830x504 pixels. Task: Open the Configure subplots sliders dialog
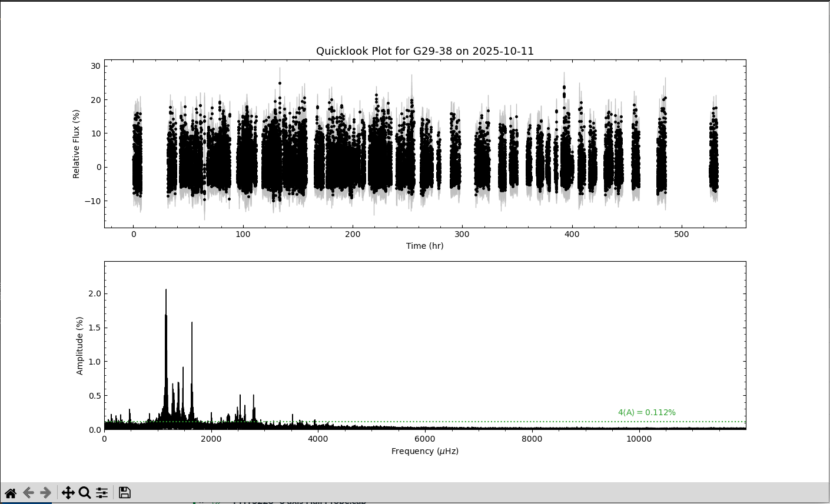tap(102, 493)
